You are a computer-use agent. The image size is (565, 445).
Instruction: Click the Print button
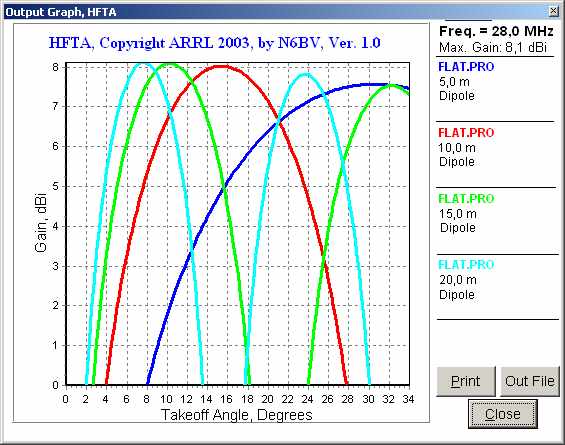tap(466, 381)
